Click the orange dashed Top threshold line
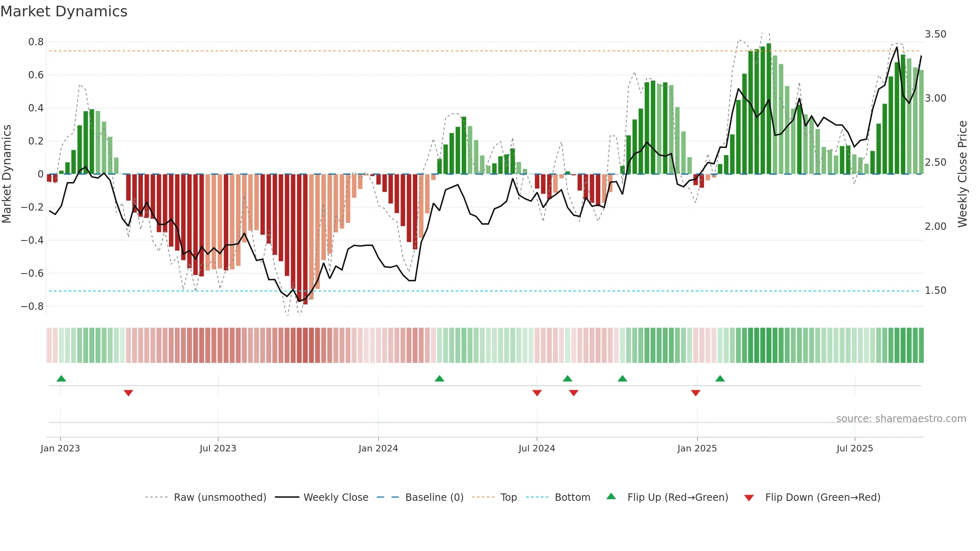The height and width of the screenshot is (551, 980). [x=484, y=51]
